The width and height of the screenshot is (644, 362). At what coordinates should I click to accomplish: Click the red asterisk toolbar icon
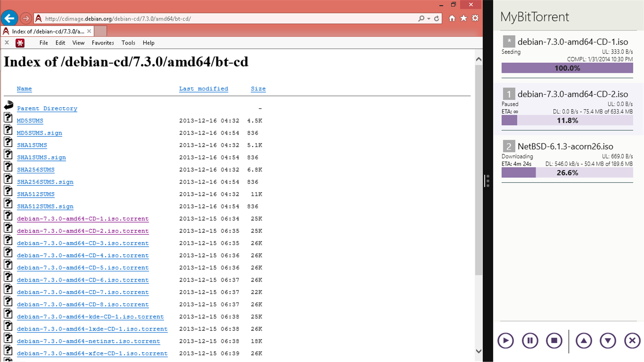pos(20,43)
